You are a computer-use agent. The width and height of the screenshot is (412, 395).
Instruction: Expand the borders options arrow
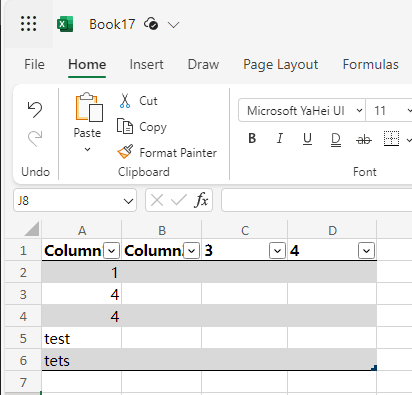coord(409,140)
